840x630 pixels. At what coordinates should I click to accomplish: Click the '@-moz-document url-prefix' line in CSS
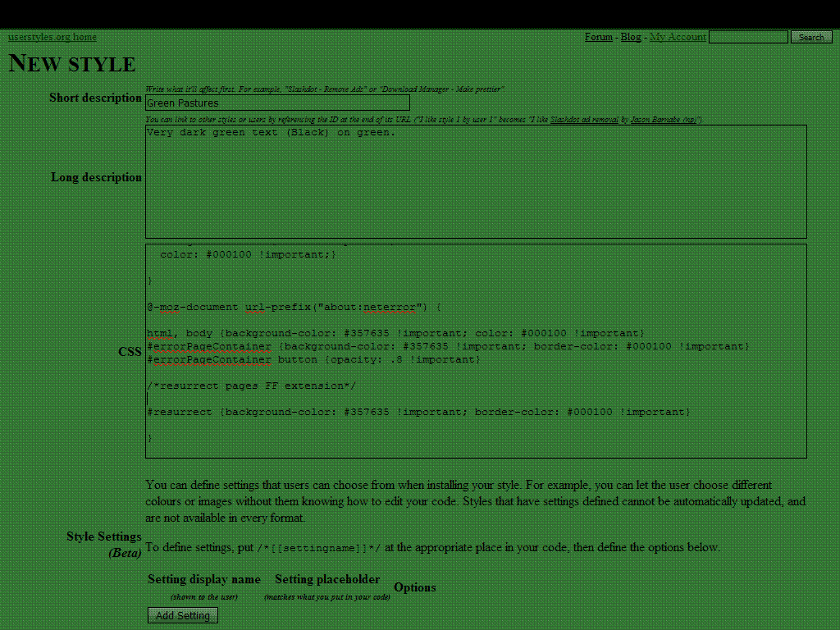point(294,307)
